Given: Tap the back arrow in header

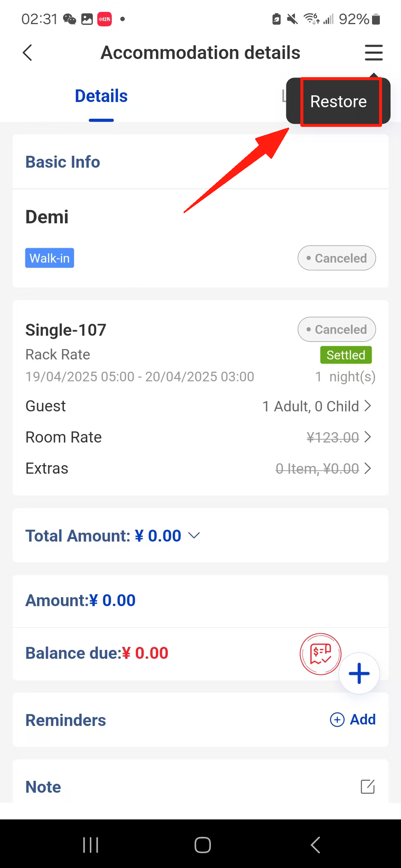Looking at the screenshot, I should (x=28, y=53).
